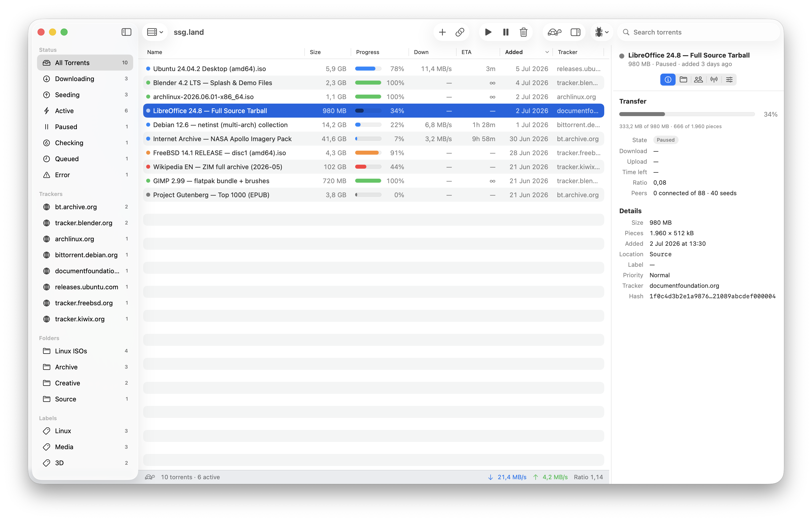This screenshot has width=812, height=521.
Task: Open the bug icon dropdown menu
Action: pyautogui.click(x=601, y=32)
